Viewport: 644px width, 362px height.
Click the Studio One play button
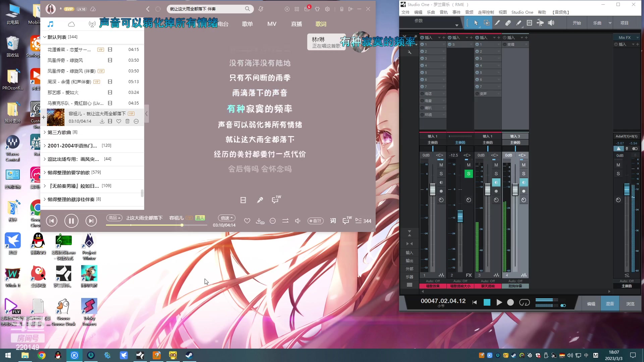point(499,303)
